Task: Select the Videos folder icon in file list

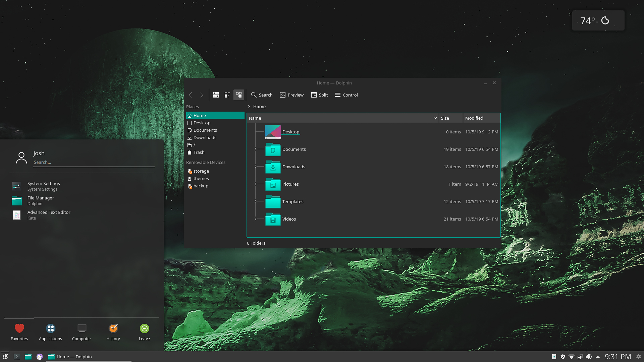Action: coord(273,219)
